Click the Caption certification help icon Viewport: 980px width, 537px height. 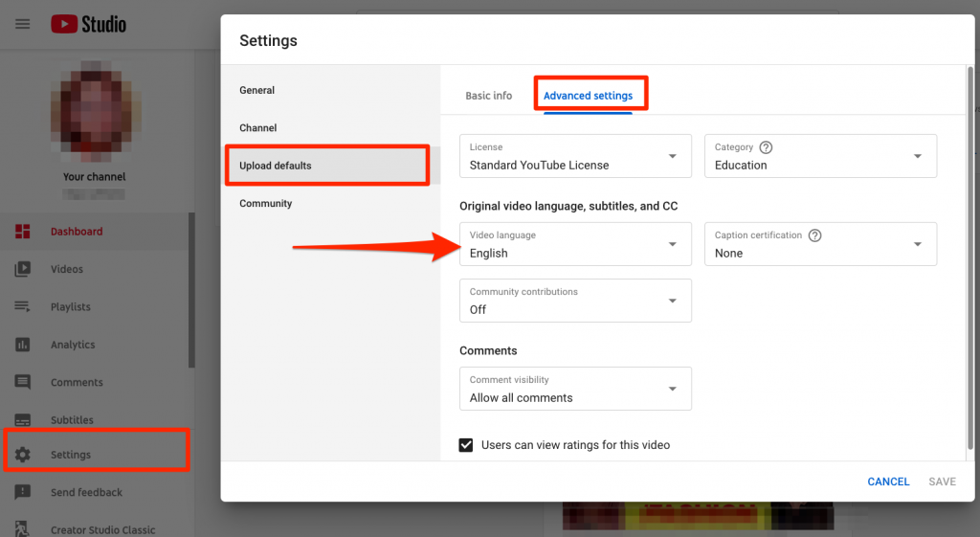815,235
